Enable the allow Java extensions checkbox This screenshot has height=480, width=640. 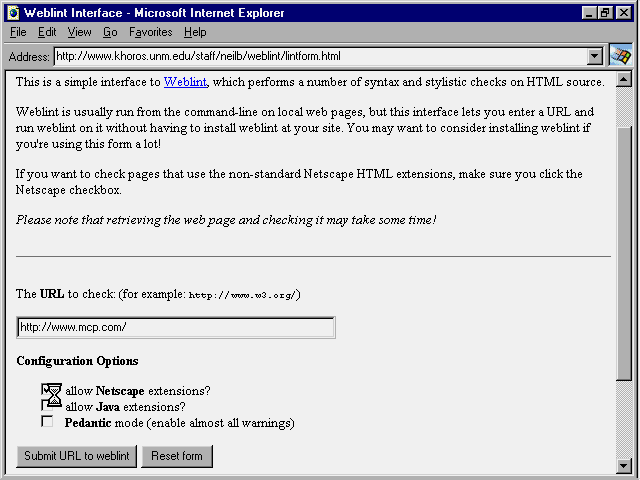[47, 407]
